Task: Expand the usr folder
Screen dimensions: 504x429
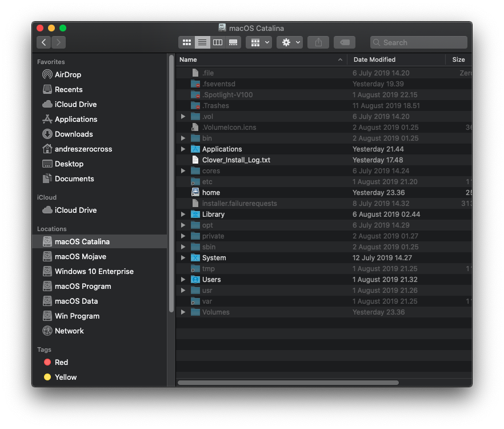Action: point(183,291)
